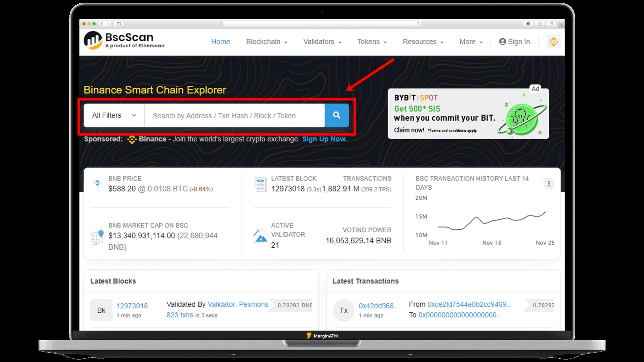
Task: Open the Tokens menu
Action: click(372, 41)
